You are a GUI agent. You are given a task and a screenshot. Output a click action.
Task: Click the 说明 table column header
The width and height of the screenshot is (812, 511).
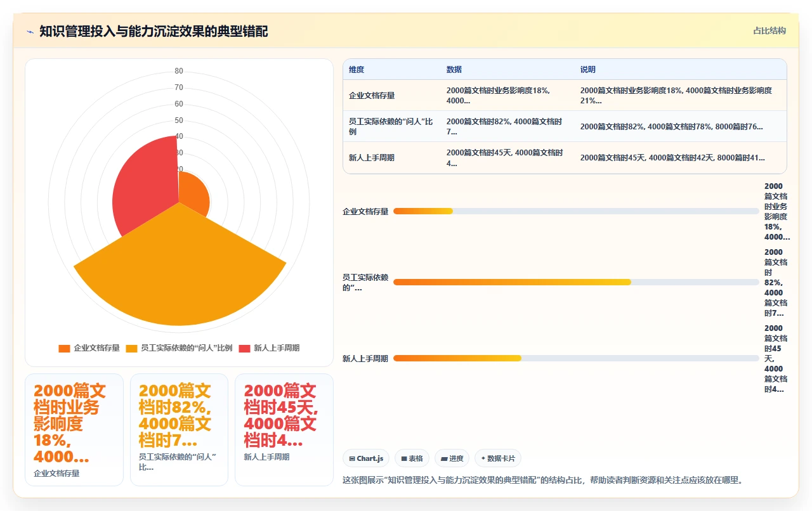pyautogui.click(x=588, y=70)
